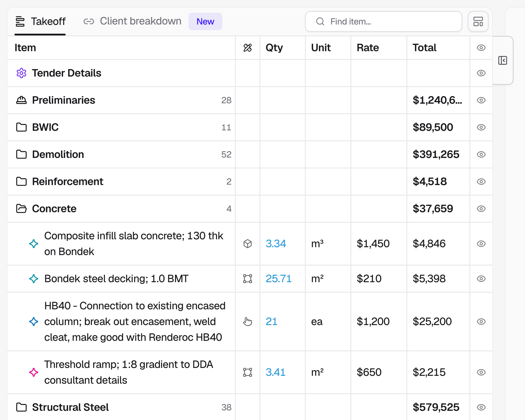Click the blue sparkle icon beside HB40 connection
This screenshot has height=420, width=525.
(x=34, y=322)
